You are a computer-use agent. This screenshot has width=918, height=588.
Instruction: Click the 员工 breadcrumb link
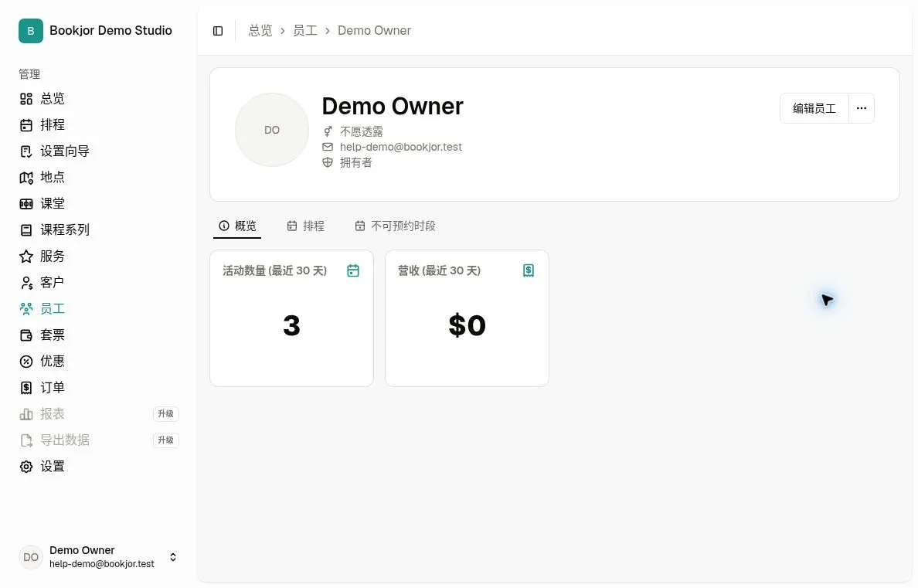click(x=305, y=31)
